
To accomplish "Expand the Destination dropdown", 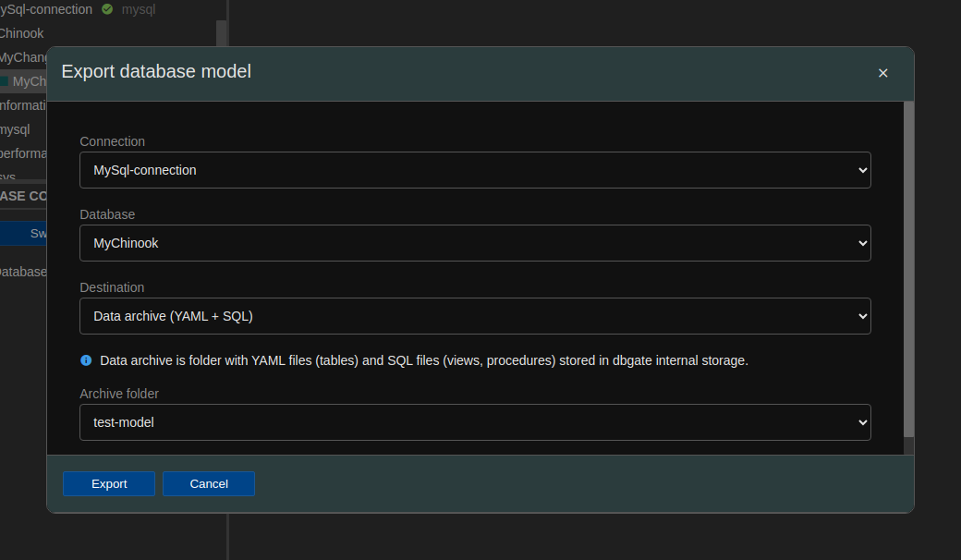I will pos(475,316).
